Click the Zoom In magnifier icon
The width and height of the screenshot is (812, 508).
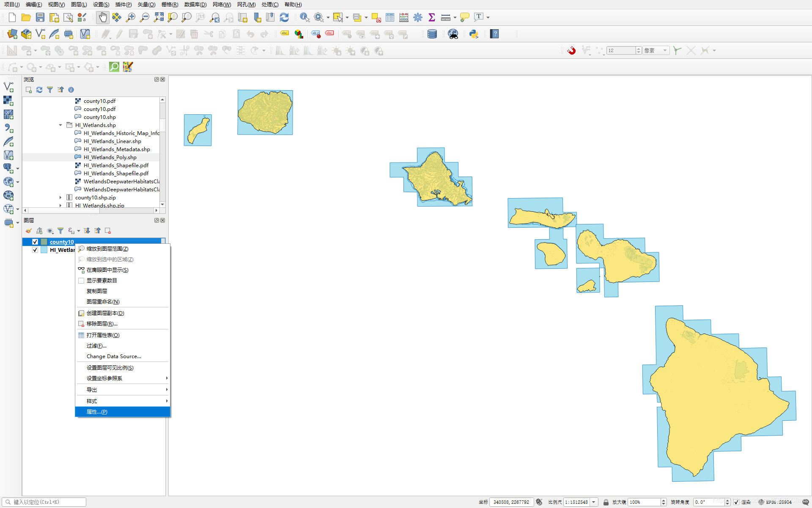[131, 17]
